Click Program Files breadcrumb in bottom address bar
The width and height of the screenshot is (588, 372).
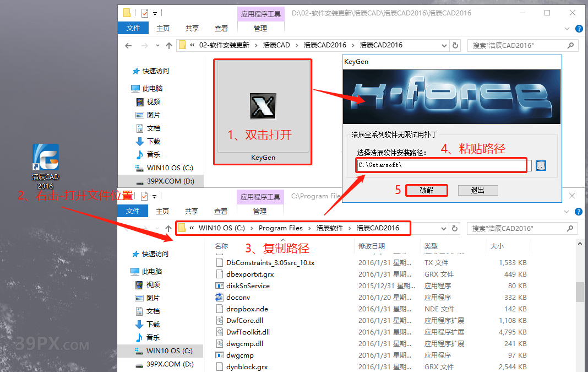(x=280, y=228)
